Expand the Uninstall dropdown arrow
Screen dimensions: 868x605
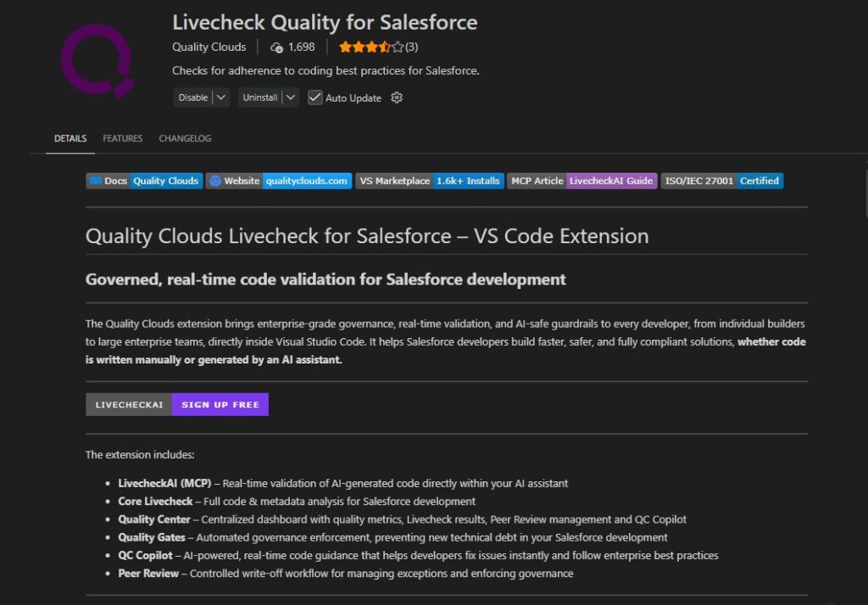[x=291, y=97]
